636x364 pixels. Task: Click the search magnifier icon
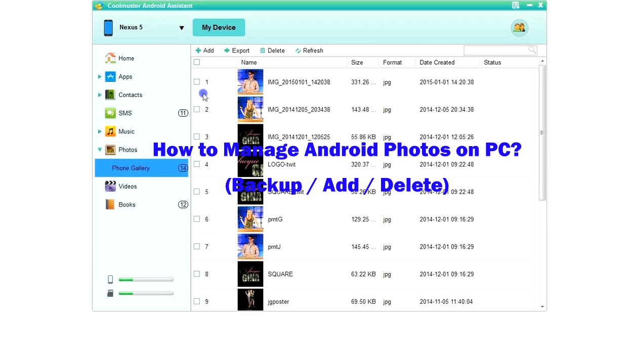click(x=532, y=50)
